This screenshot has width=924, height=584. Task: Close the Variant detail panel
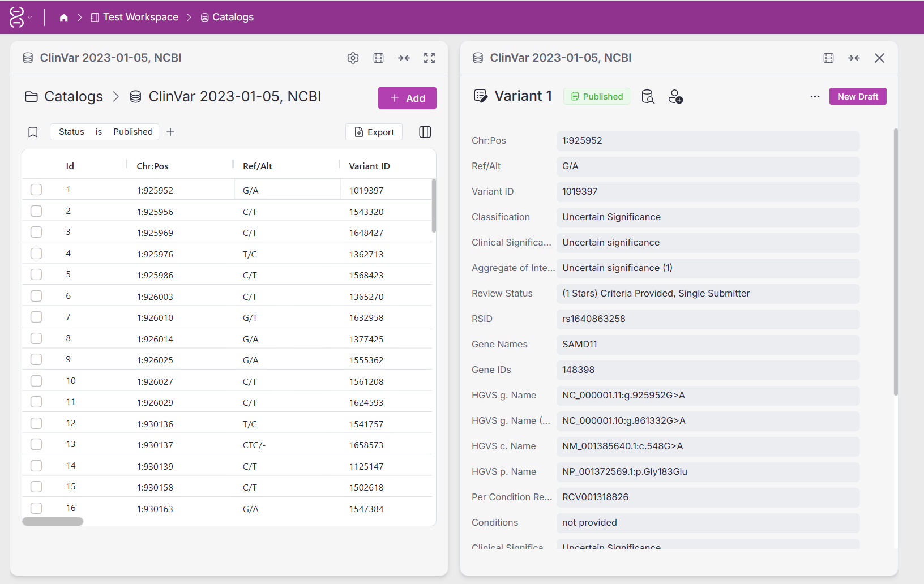pos(879,58)
